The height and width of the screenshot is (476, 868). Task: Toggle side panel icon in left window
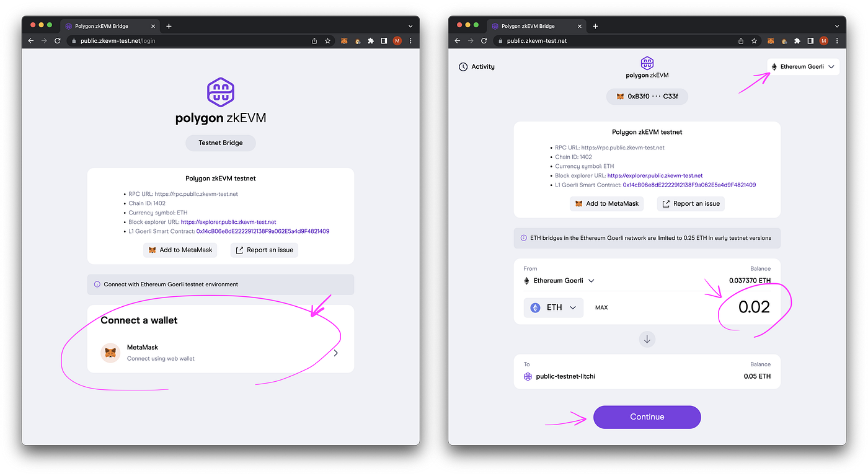pos(384,41)
